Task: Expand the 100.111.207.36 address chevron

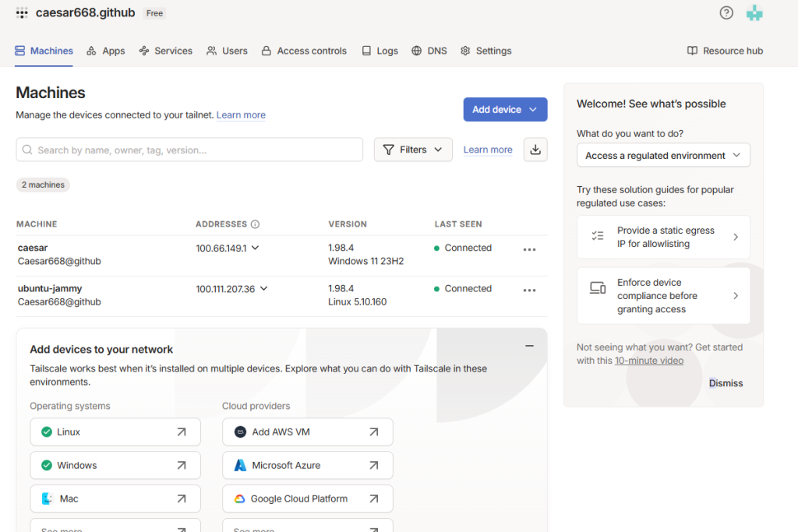Action: coord(263,288)
